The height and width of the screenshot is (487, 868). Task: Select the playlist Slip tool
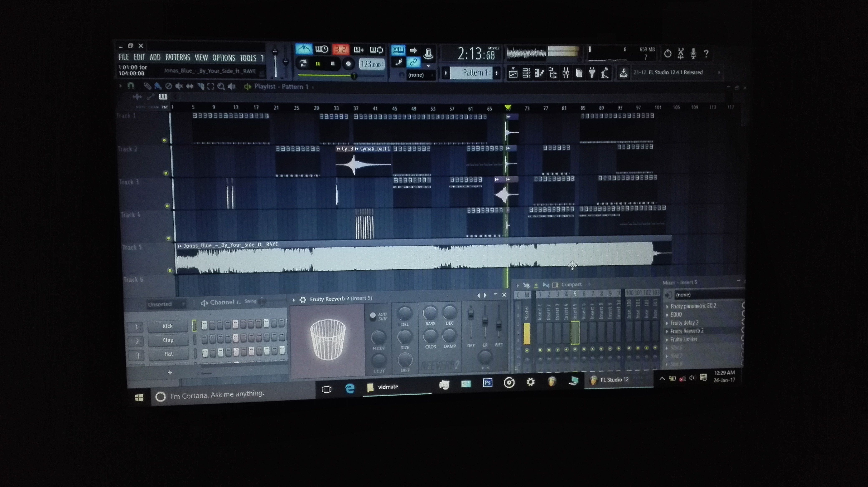pos(190,87)
